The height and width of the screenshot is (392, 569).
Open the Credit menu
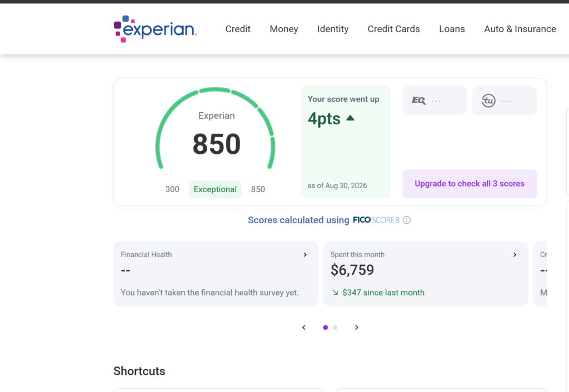(238, 29)
